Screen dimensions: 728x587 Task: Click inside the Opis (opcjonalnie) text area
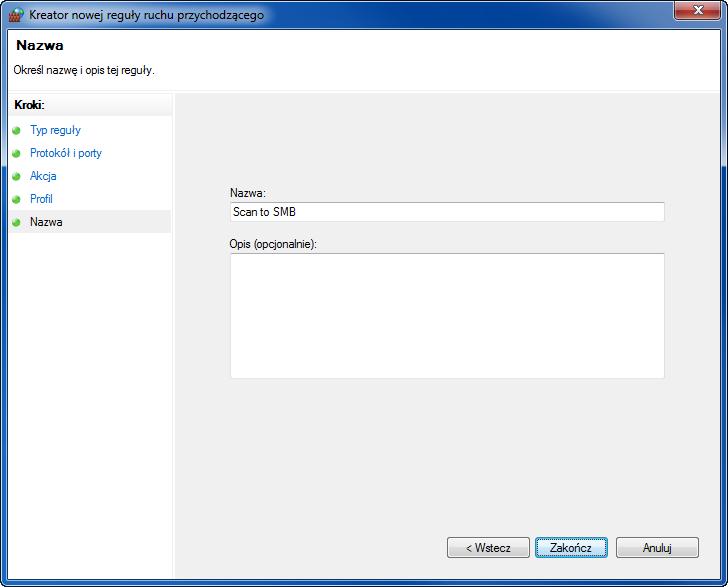click(x=447, y=316)
